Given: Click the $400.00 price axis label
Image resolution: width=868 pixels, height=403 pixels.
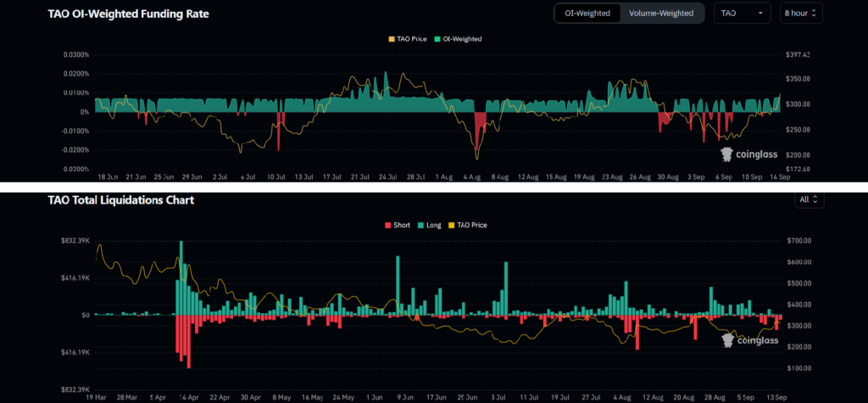Looking at the screenshot, I should click(x=798, y=305).
